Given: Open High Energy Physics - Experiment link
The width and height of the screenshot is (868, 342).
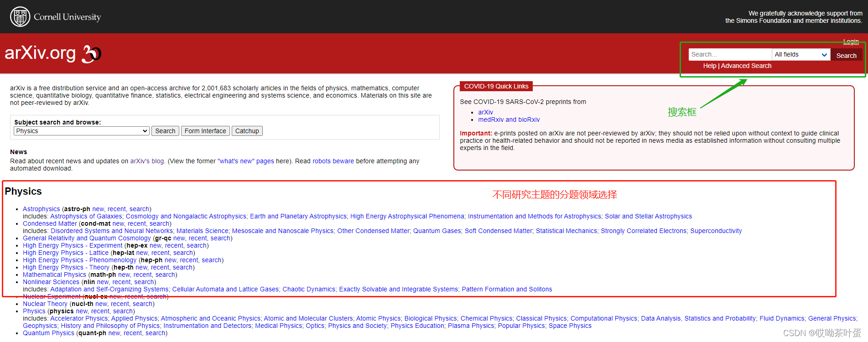Looking at the screenshot, I should 73,245.
